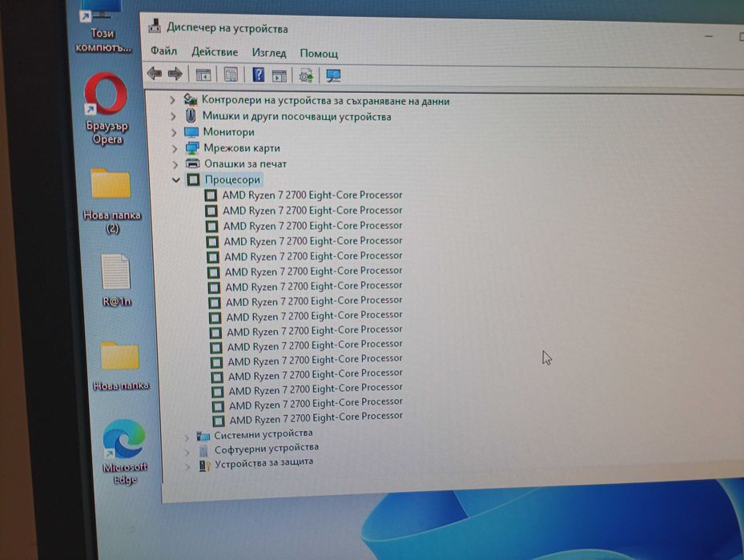Viewport: 744px width, 560px height.
Task: Expand Контролери на устройства за съхраняване на данни
Action: 173,100
